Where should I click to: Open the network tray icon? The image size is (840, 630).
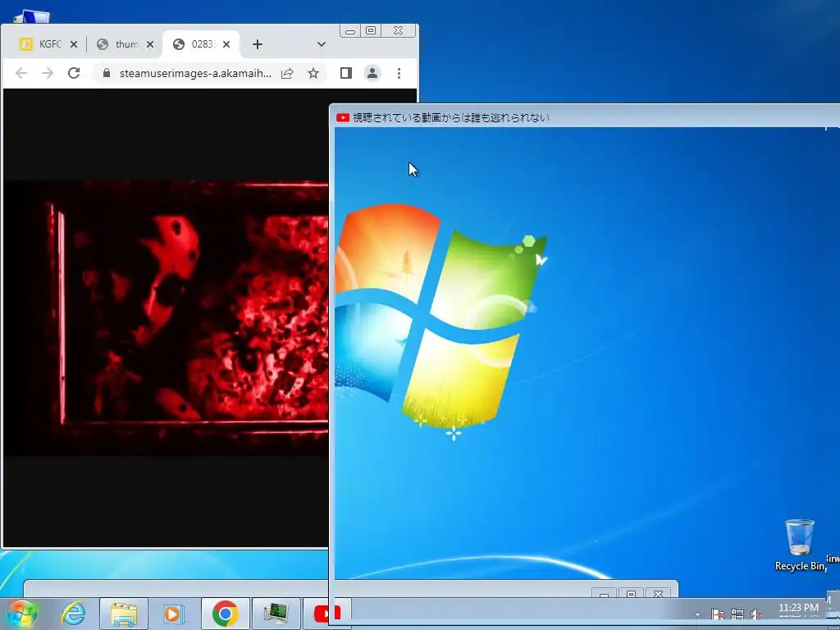coord(737,614)
